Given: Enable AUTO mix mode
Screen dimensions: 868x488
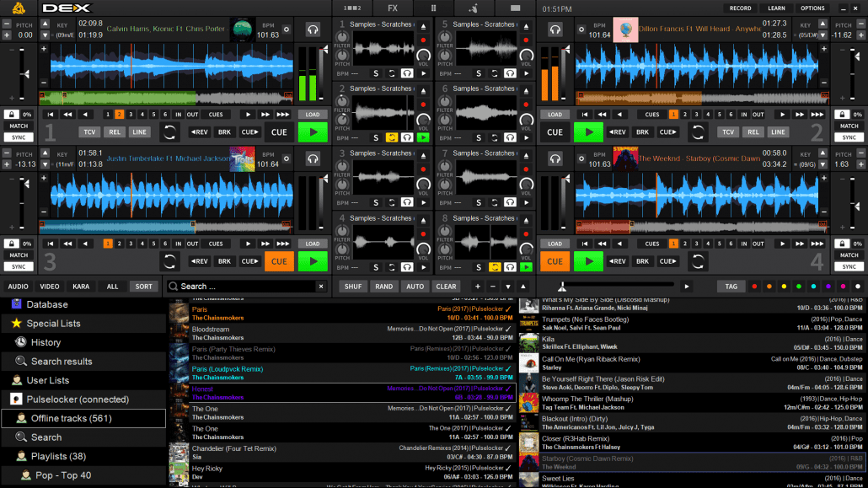Looking at the screenshot, I should click(x=415, y=287).
